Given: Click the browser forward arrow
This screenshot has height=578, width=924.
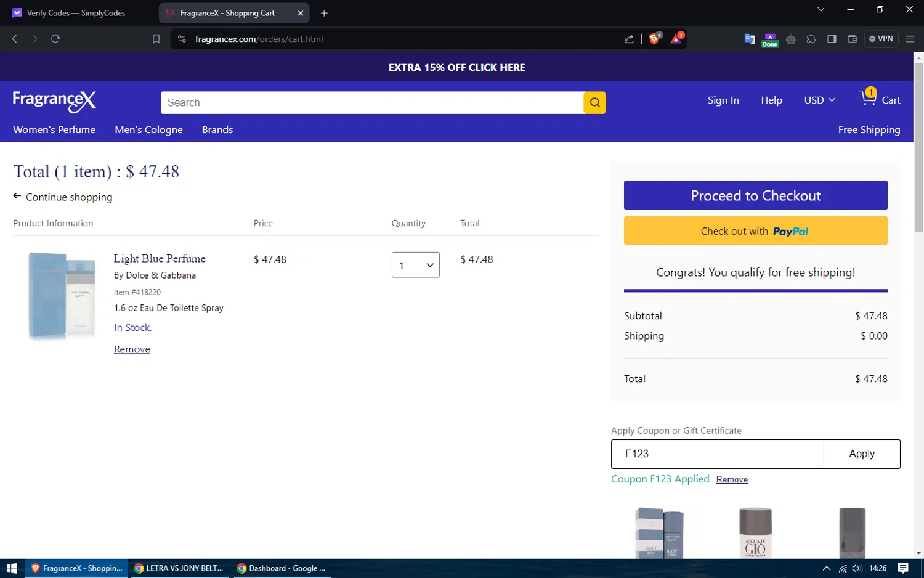Looking at the screenshot, I should [x=34, y=39].
